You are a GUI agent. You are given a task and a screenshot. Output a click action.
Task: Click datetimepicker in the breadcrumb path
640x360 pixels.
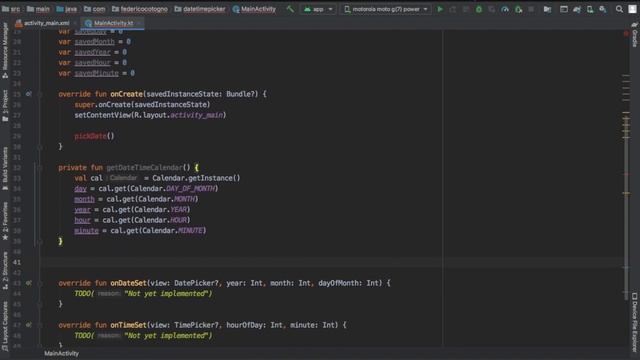point(200,9)
